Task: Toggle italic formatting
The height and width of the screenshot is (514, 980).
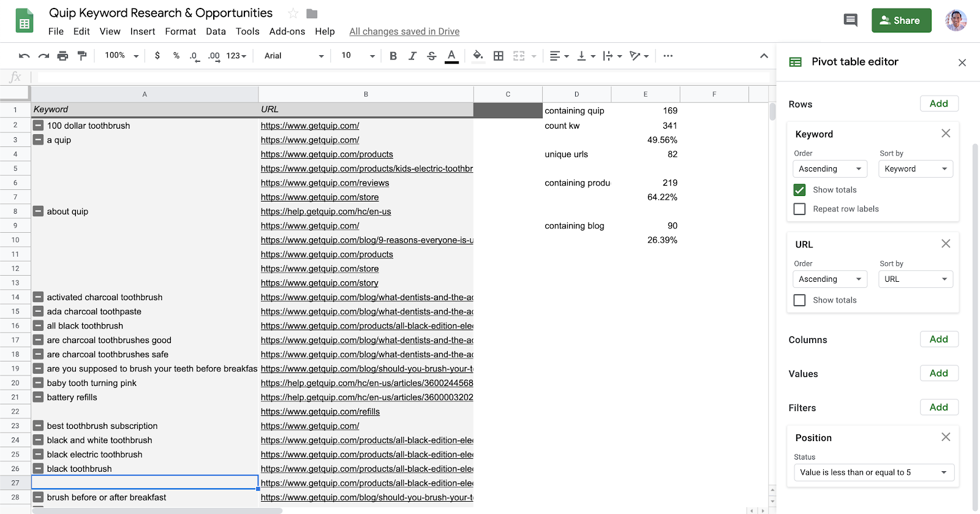Action: coord(412,56)
